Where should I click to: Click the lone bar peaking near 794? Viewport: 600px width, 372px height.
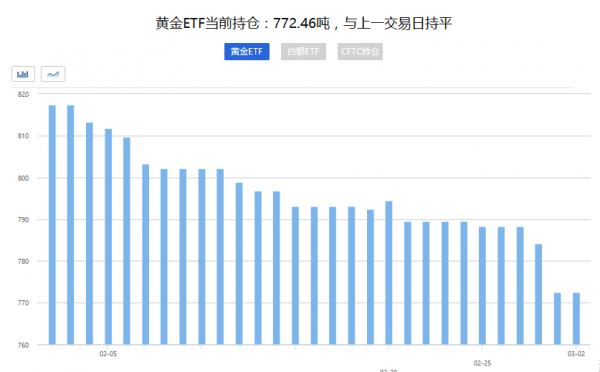(389, 272)
